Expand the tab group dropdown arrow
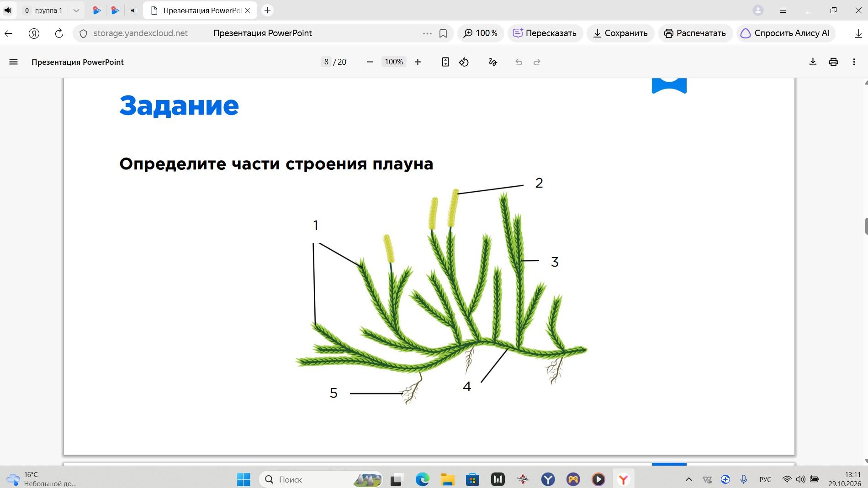 [x=76, y=10]
